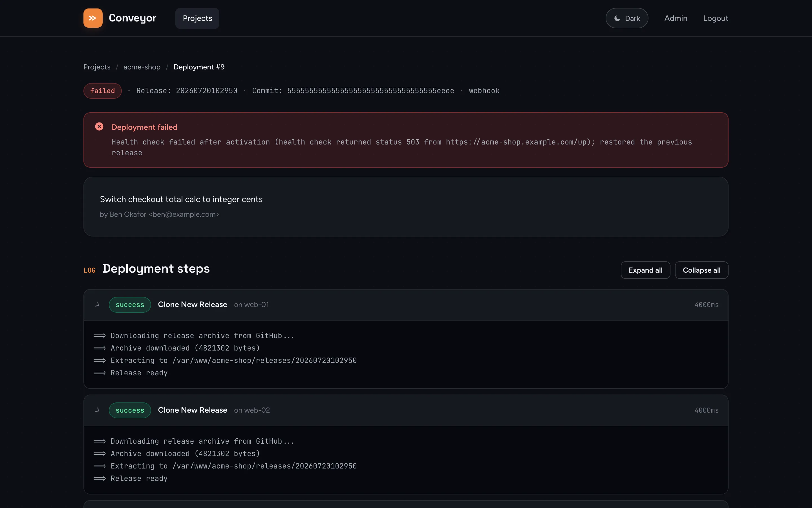Toggle the Dark theme switch
This screenshot has width=812, height=508.
[627, 18]
